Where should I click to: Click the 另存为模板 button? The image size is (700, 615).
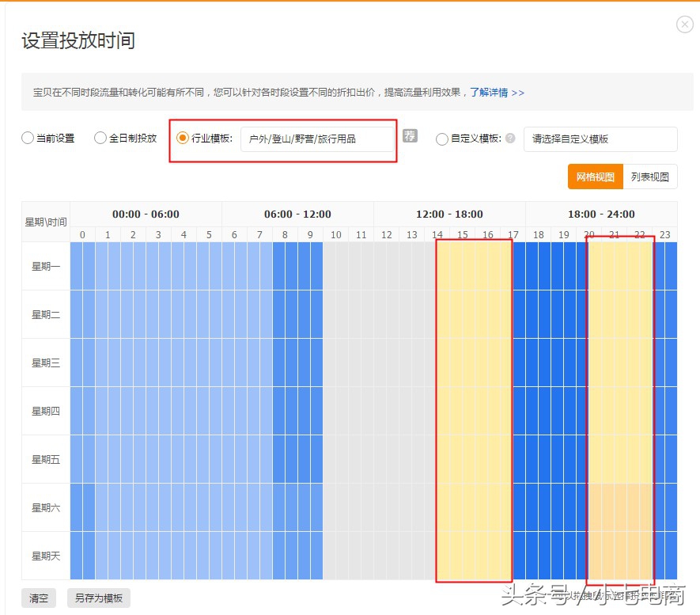(98, 598)
